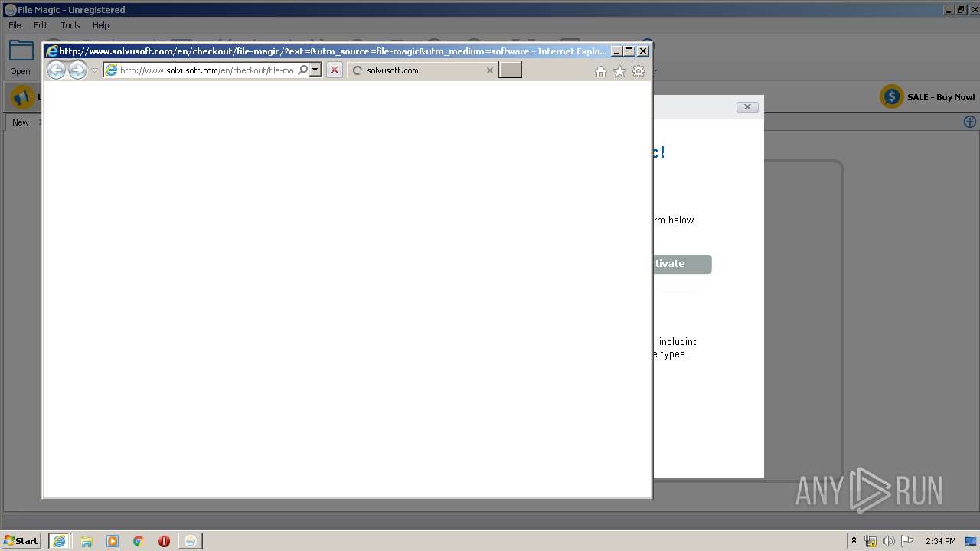980x551 pixels.
Task: Open IE favorites star
Action: point(619,71)
